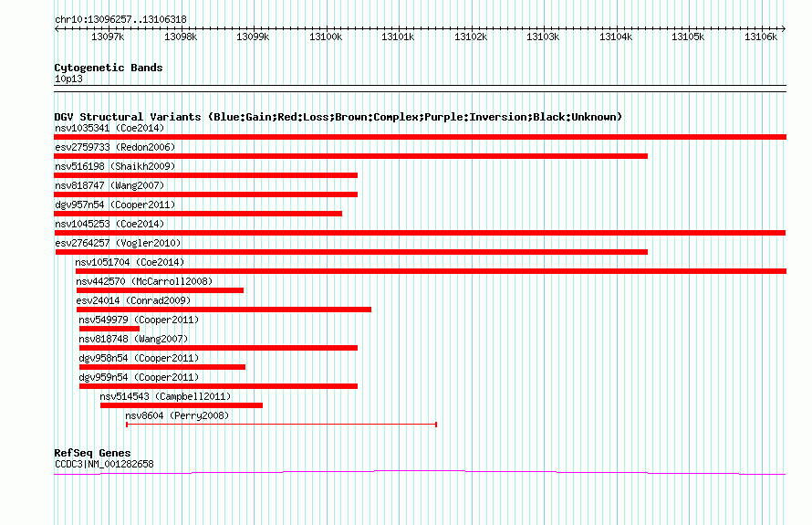This screenshot has width=812, height=525.
Task: Click the 13104k ruler mark
Action: (616, 37)
